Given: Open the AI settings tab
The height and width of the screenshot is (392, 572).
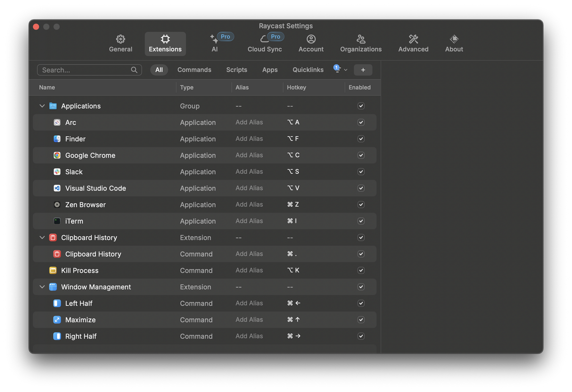Looking at the screenshot, I should (214, 43).
